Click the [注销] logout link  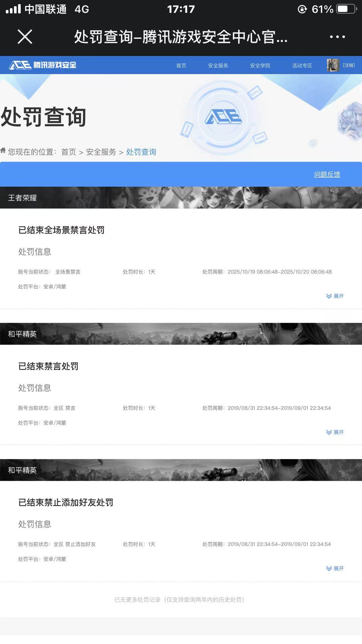click(349, 65)
